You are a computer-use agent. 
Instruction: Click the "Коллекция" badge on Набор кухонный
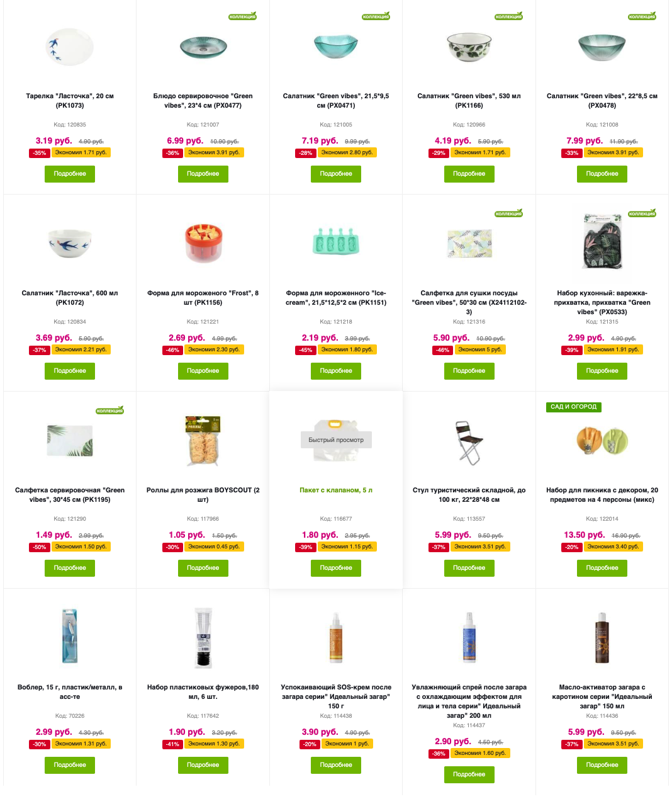[x=642, y=213]
